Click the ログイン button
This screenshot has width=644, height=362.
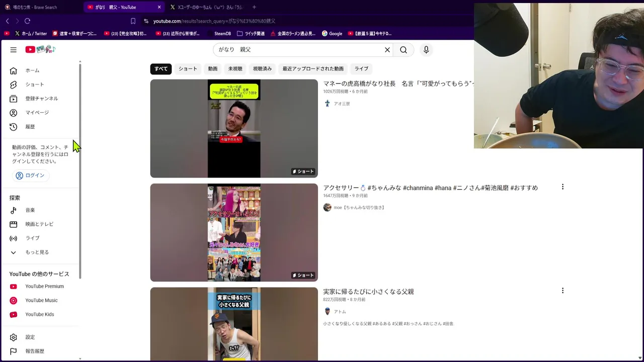[x=30, y=175]
